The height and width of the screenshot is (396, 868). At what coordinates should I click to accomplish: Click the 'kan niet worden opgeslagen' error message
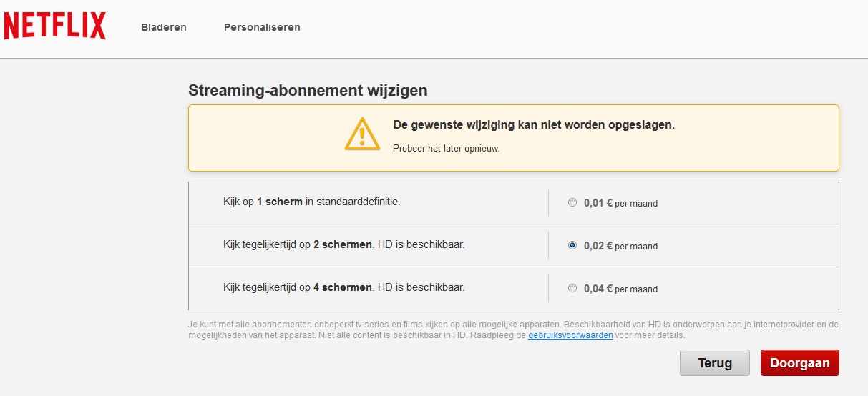pyautogui.click(x=533, y=125)
